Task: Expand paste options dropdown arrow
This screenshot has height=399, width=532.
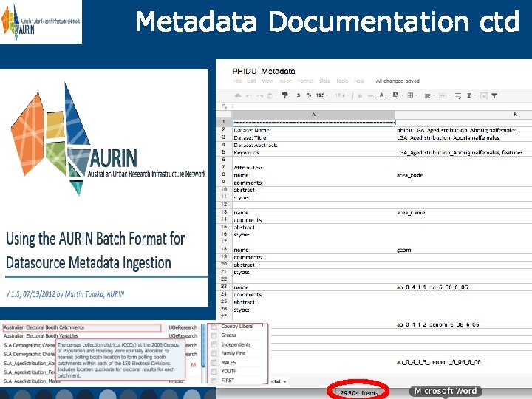Action: pos(276,95)
